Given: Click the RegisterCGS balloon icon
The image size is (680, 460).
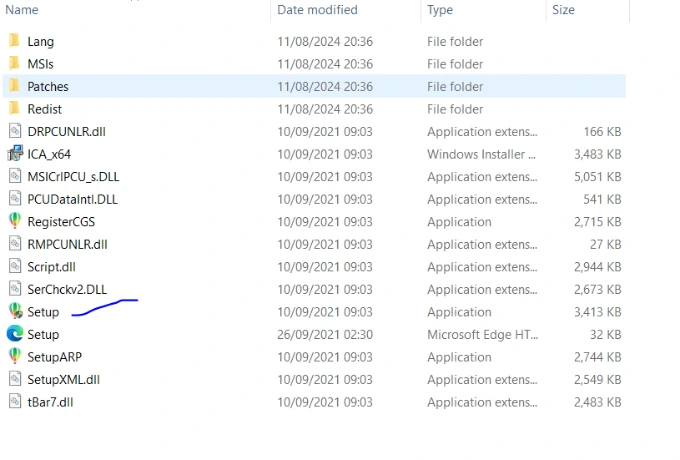Looking at the screenshot, I should pyautogui.click(x=15, y=221).
